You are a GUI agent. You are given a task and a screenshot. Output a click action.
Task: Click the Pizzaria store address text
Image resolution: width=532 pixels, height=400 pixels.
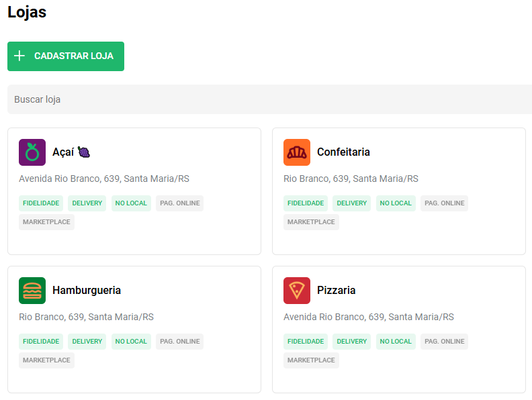point(368,317)
